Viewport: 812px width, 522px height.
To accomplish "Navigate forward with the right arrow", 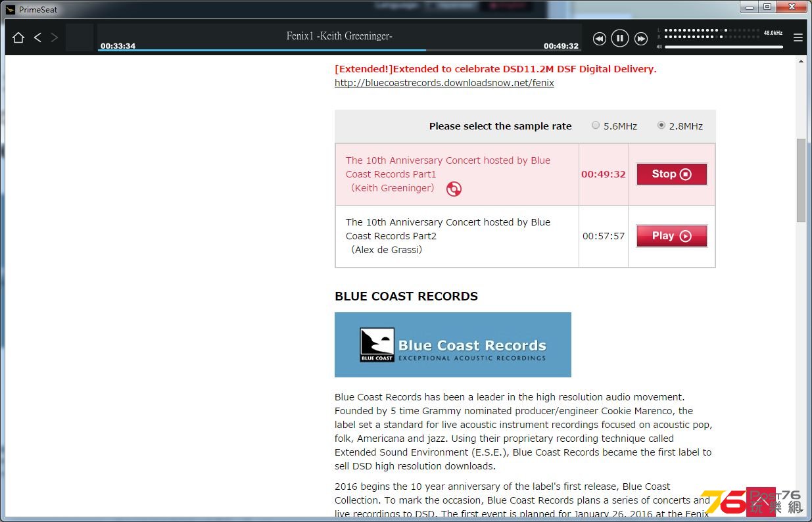I will pos(55,37).
